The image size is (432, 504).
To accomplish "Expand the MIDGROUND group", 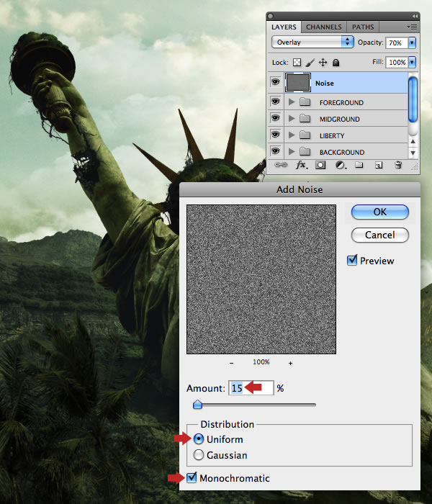I will click(292, 118).
